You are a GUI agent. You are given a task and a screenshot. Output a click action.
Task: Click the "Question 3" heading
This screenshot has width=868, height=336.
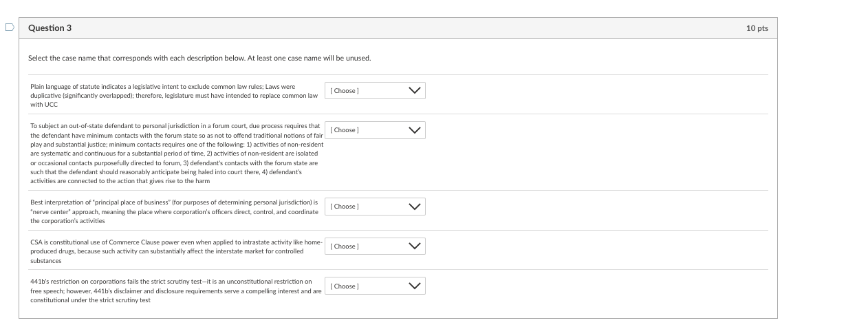tap(50, 28)
